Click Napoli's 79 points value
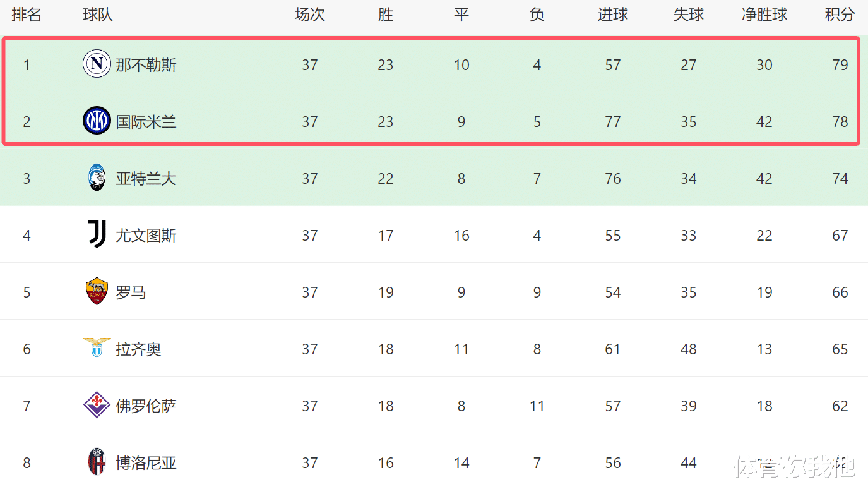Image resolution: width=868 pixels, height=494 pixels. [x=840, y=65]
